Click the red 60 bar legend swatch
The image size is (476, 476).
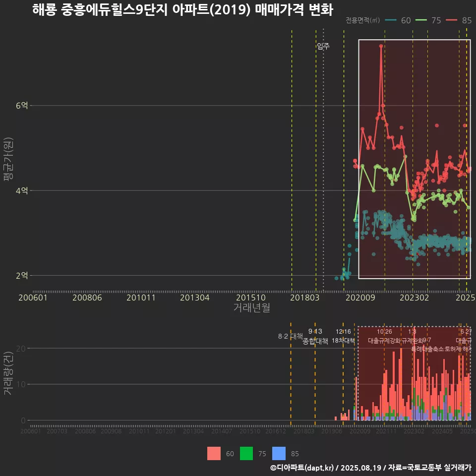214,454
